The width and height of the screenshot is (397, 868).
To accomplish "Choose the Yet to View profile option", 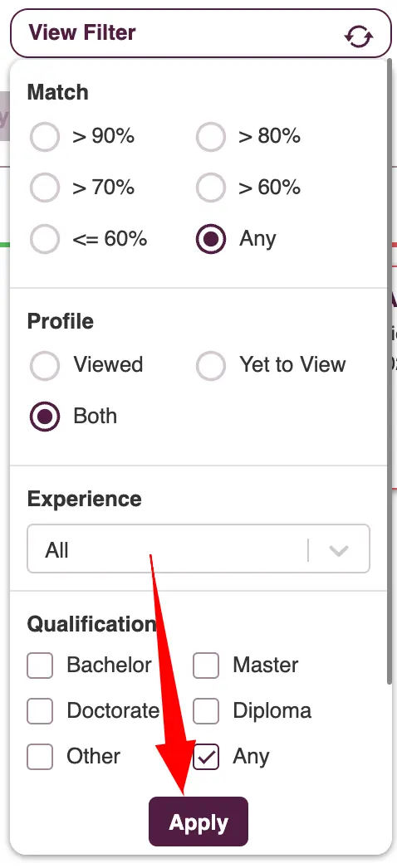I will point(210,365).
